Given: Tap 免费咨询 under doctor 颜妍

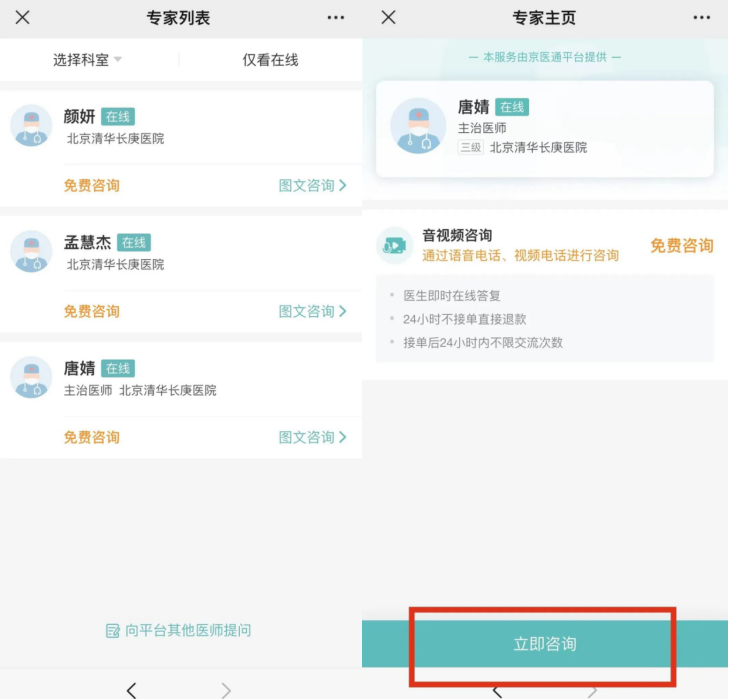Looking at the screenshot, I should pyautogui.click(x=92, y=185).
